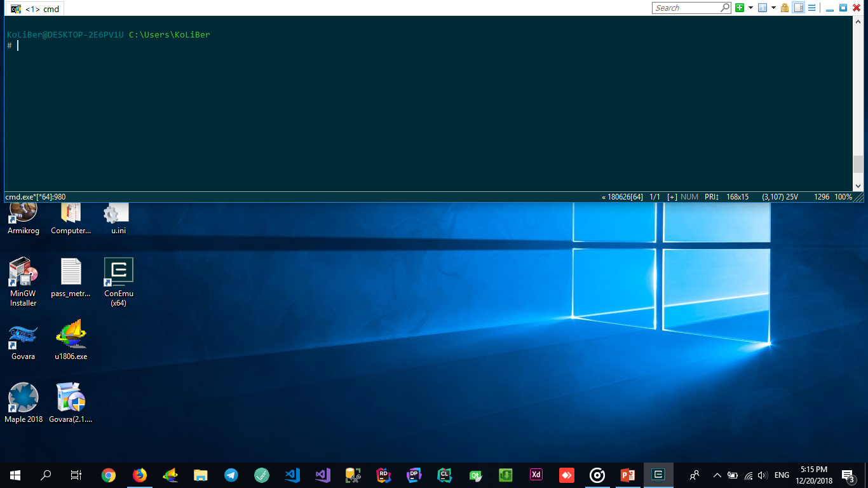Click the 100% zoom status entry
868x488 pixels.
[843, 197]
